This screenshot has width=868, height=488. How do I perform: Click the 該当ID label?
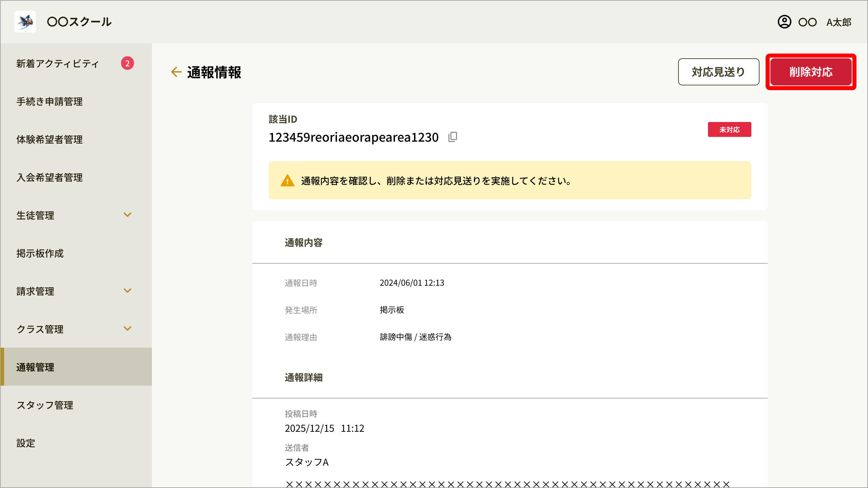coord(283,119)
